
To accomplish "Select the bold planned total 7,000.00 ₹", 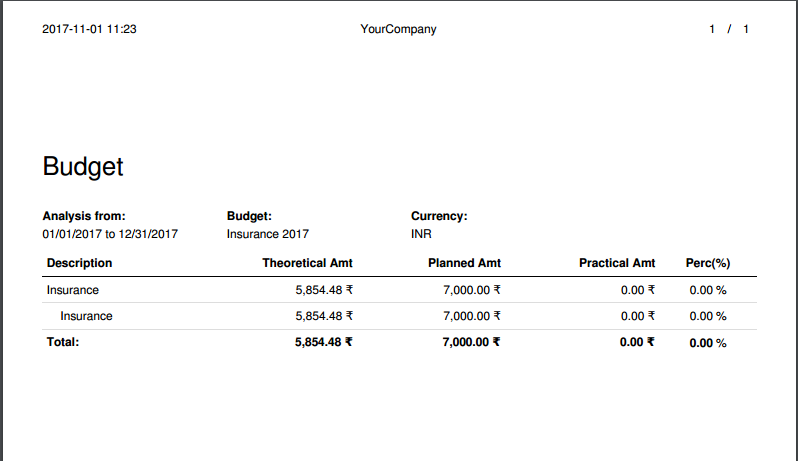I will (471, 342).
